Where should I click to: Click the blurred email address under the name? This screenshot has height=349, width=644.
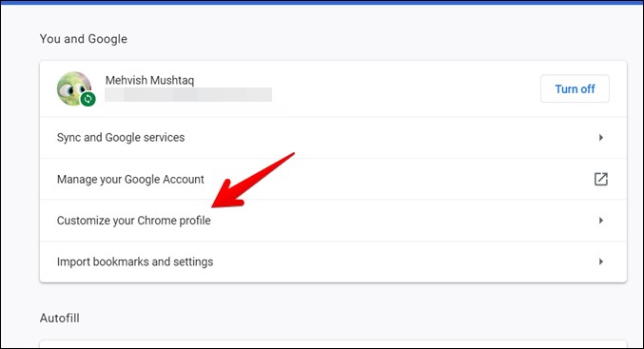pyautogui.click(x=188, y=94)
